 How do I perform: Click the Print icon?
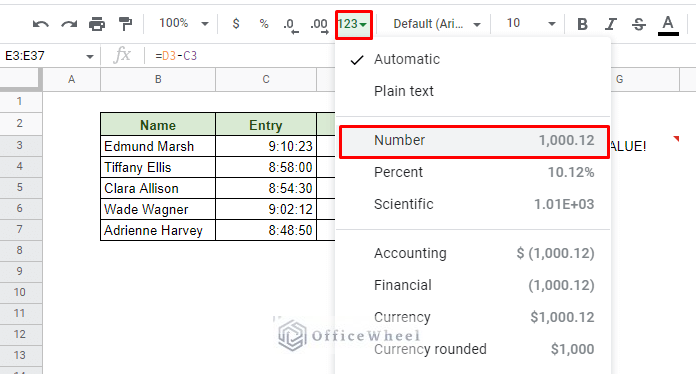coord(97,24)
